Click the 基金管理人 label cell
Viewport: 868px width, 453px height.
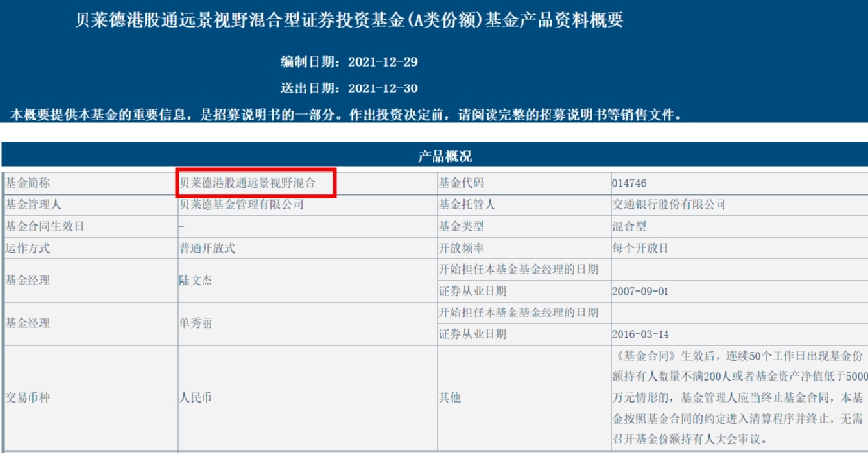tap(90, 204)
